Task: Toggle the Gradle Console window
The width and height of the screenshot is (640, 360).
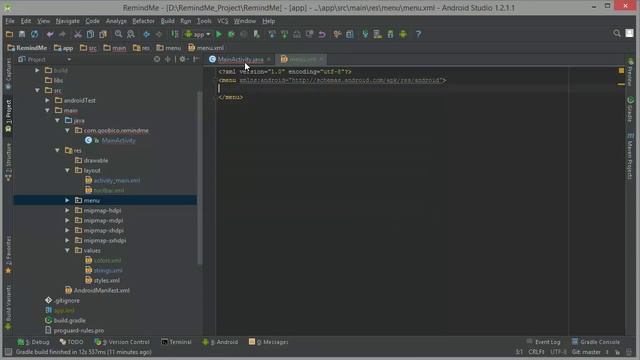Action: [x=596, y=342]
